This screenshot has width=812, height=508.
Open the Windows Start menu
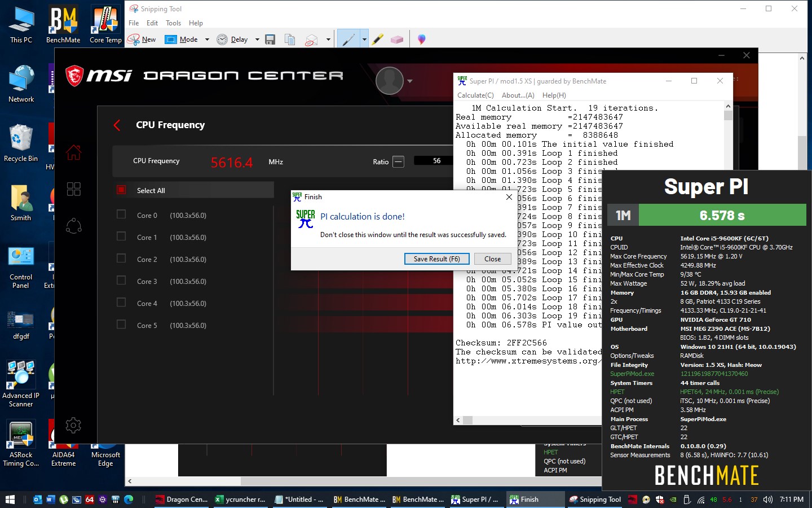coord(10,500)
